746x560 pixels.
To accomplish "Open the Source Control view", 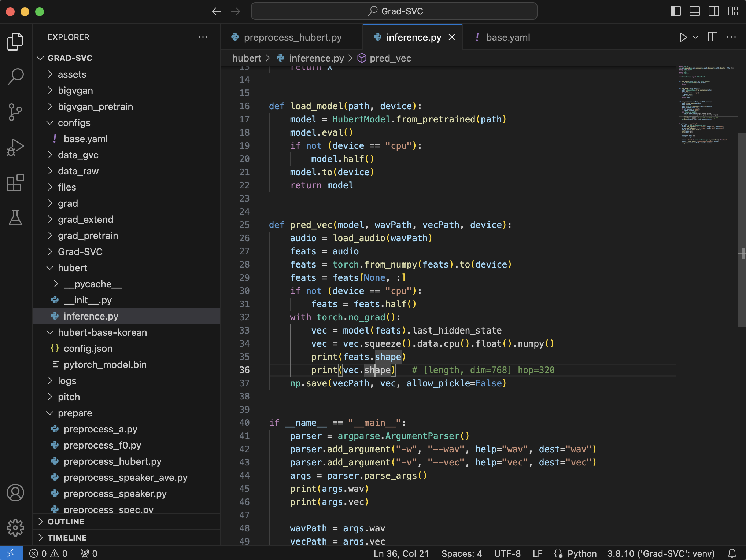I will (x=15, y=112).
